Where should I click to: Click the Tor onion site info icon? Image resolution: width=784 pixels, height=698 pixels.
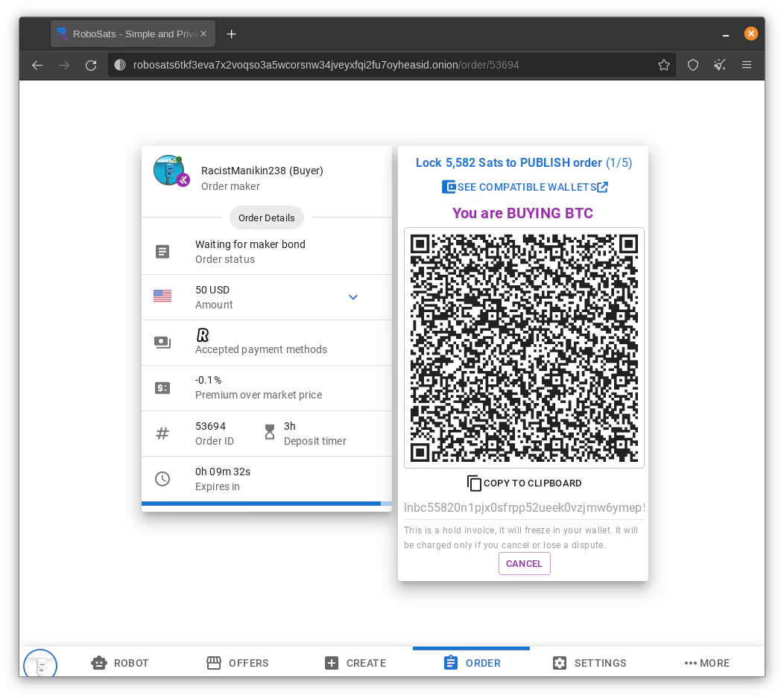pos(120,65)
